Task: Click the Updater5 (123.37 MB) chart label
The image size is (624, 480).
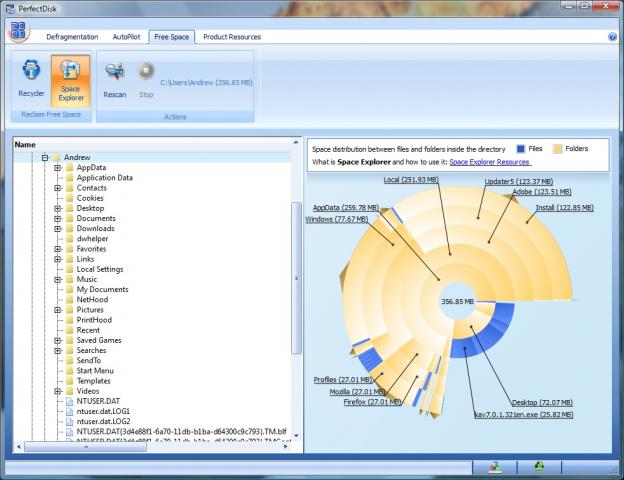Action: coord(519,181)
